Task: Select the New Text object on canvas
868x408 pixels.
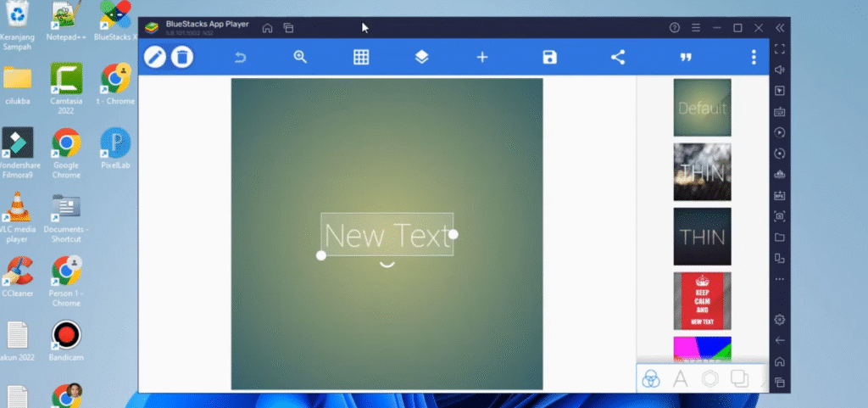Action: point(387,236)
